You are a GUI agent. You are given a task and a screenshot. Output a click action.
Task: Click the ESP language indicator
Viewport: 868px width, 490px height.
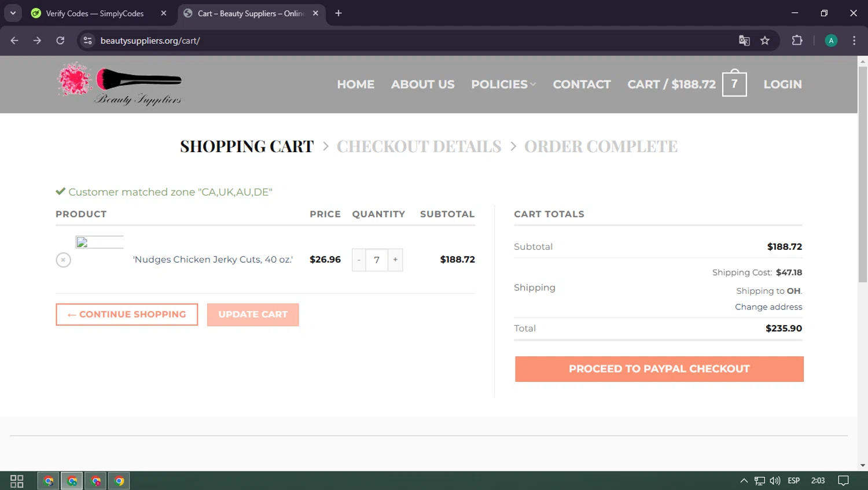794,481
